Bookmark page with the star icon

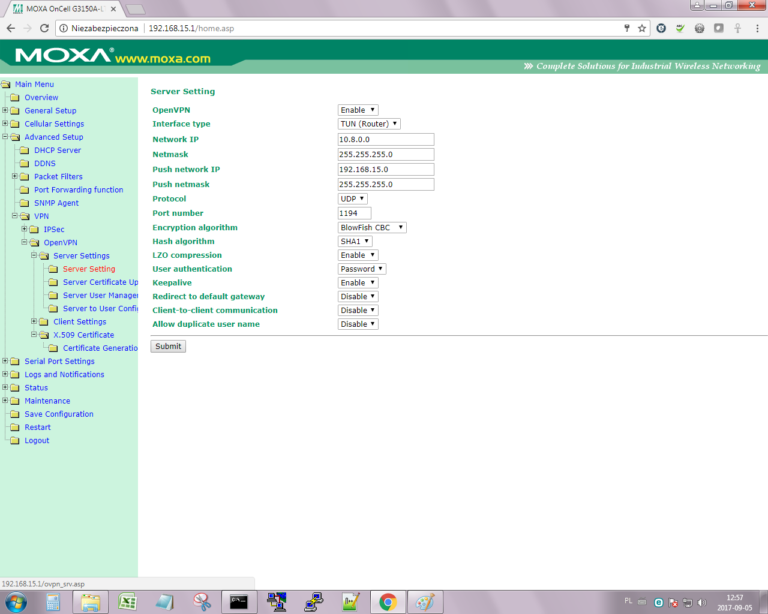[642, 29]
